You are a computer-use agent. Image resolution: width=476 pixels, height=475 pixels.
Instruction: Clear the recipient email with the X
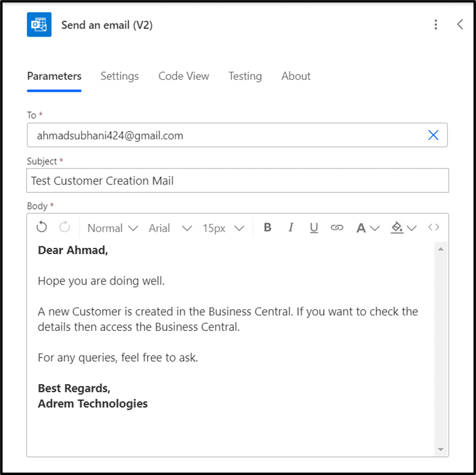click(433, 135)
